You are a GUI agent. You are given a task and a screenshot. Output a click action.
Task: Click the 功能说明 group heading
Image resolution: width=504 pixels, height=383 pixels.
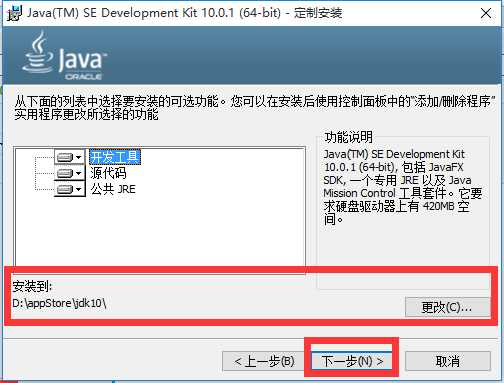click(x=348, y=137)
